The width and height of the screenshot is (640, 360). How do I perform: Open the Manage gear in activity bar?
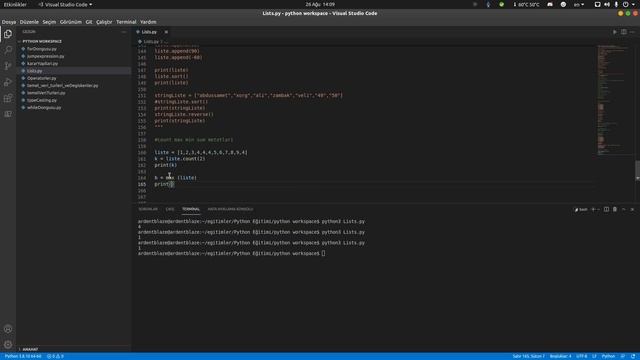click(8, 344)
